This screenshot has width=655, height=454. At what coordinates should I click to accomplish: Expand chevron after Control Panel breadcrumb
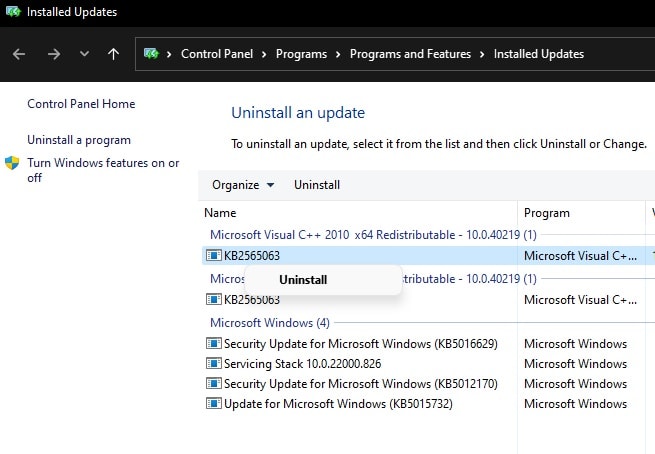coord(264,54)
